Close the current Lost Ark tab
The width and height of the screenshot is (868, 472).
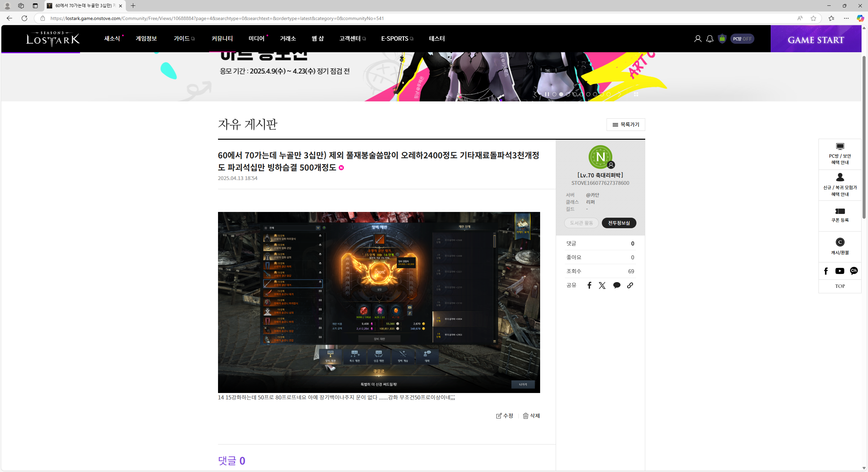pyautogui.click(x=120, y=6)
